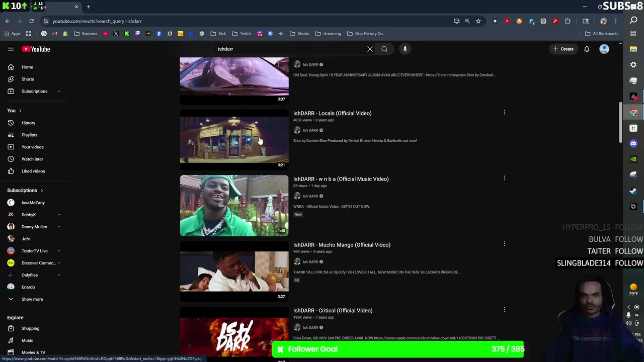Open the three-dot menu for w n b a video
644x362 pixels.
(505, 178)
